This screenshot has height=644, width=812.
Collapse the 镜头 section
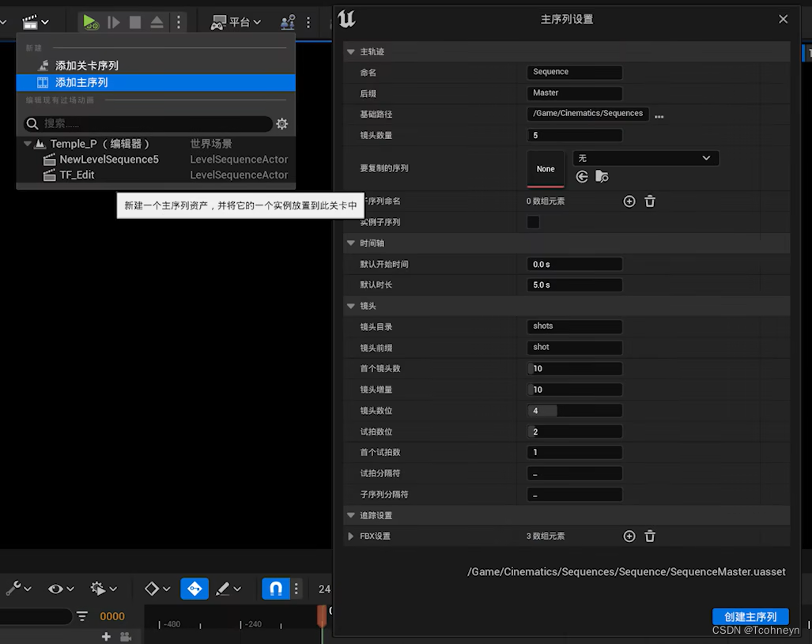pyautogui.click(x=350, y=306)
